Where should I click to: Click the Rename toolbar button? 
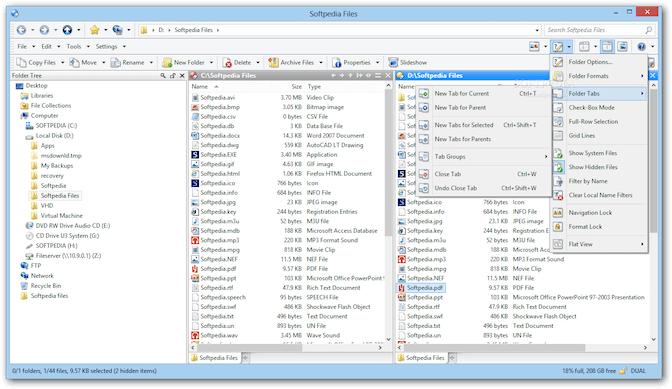click(128, 63)
